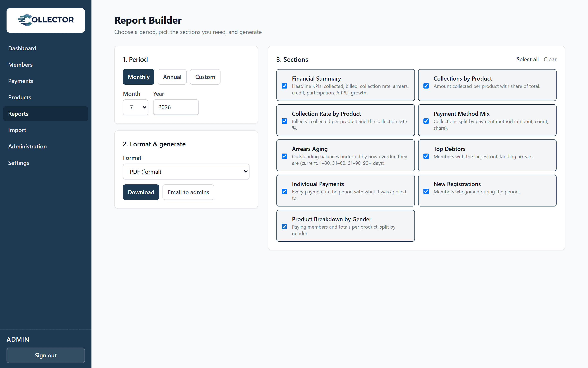Focus the Year input field
This screenshot has width=588, height=368.
176,107
